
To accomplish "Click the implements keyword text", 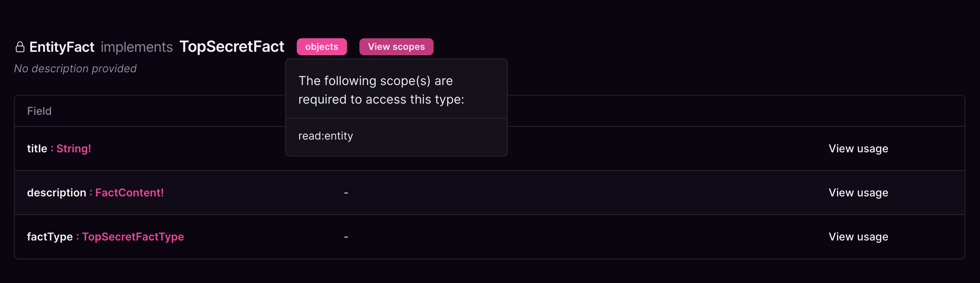I will tap(137, 46).
